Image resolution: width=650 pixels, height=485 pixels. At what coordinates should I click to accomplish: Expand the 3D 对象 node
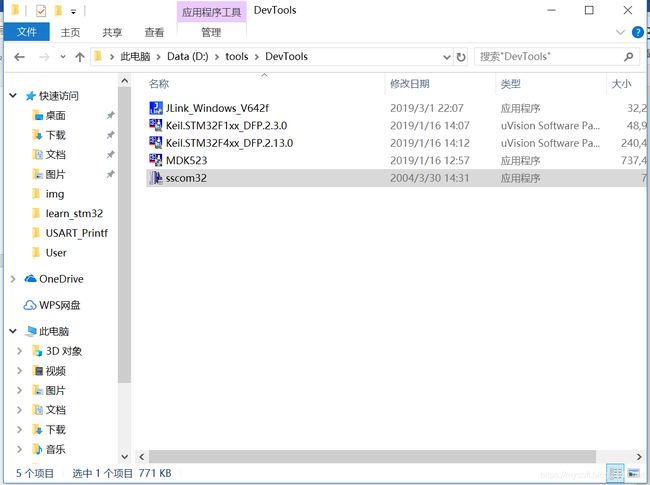[19, 351]
